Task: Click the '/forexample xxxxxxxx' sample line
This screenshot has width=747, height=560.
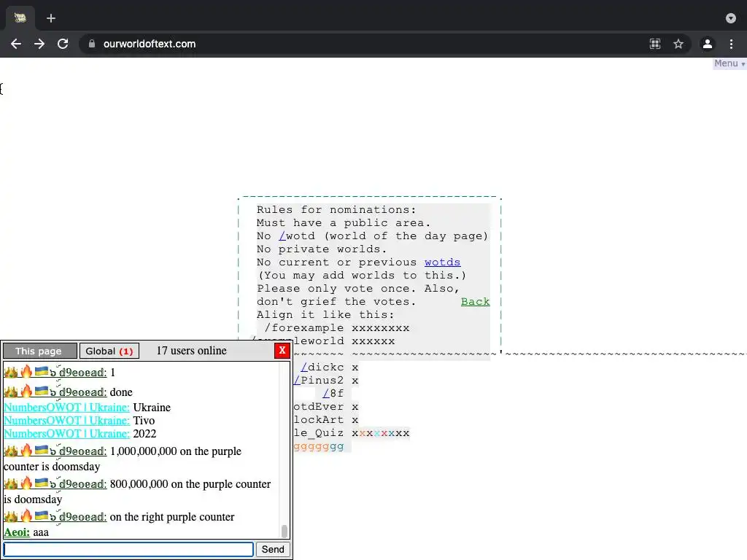Action: pos(336,327)
